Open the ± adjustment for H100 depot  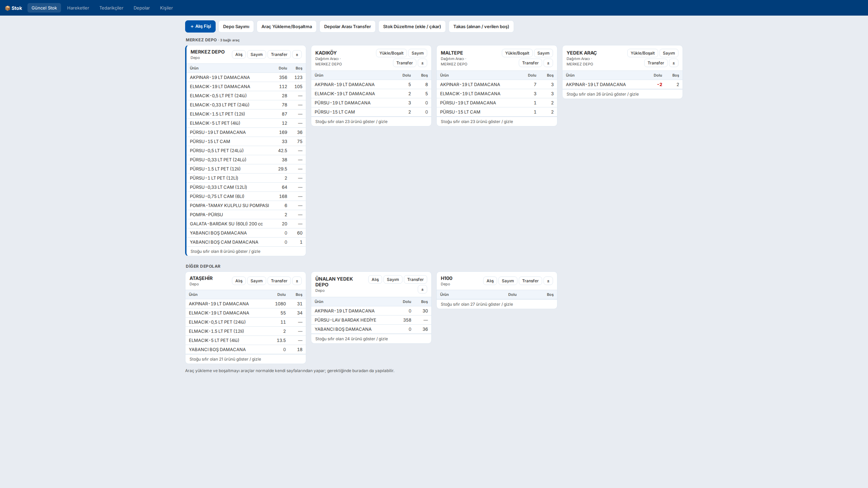tap(548, 281)
